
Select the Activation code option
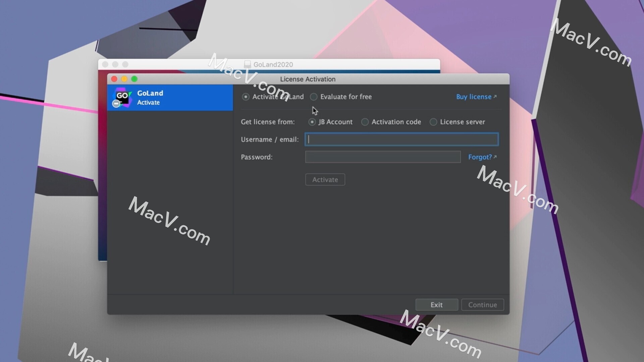tap(365, 122)
